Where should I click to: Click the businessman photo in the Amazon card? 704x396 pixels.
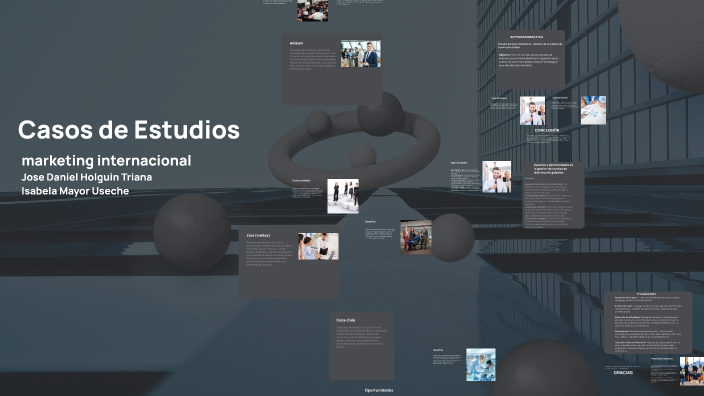point(361,53)
